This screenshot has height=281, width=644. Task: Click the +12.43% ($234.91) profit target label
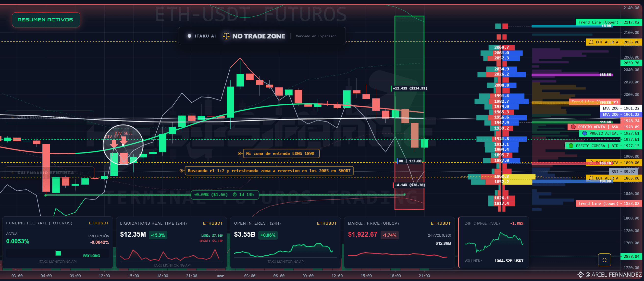pyautogui.click(x=409, y=88)
